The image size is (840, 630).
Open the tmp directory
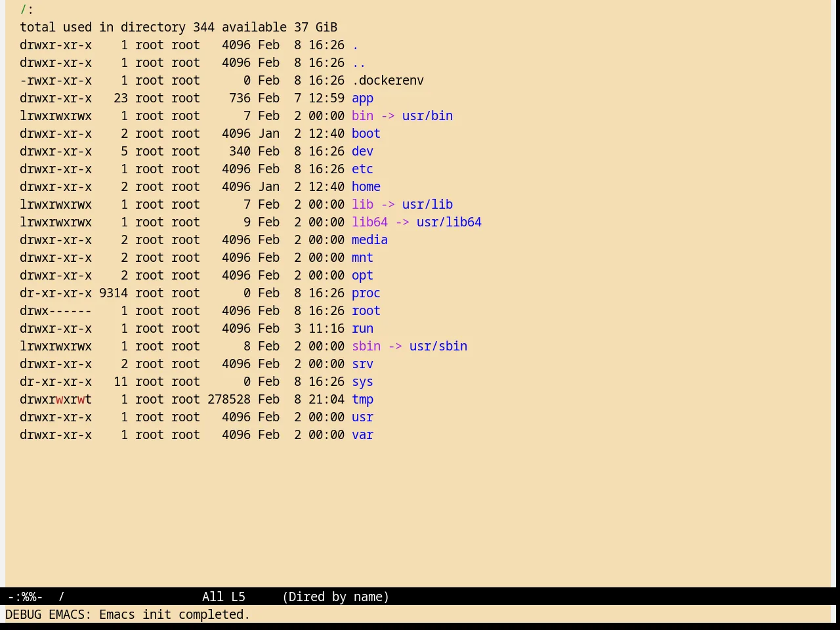362,400
